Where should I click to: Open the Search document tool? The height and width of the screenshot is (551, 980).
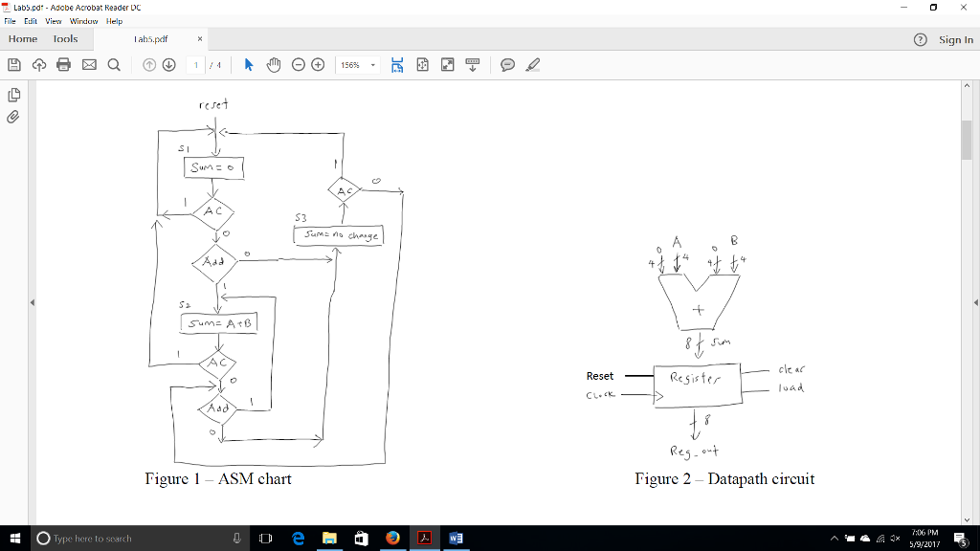[x=113, y=65]
